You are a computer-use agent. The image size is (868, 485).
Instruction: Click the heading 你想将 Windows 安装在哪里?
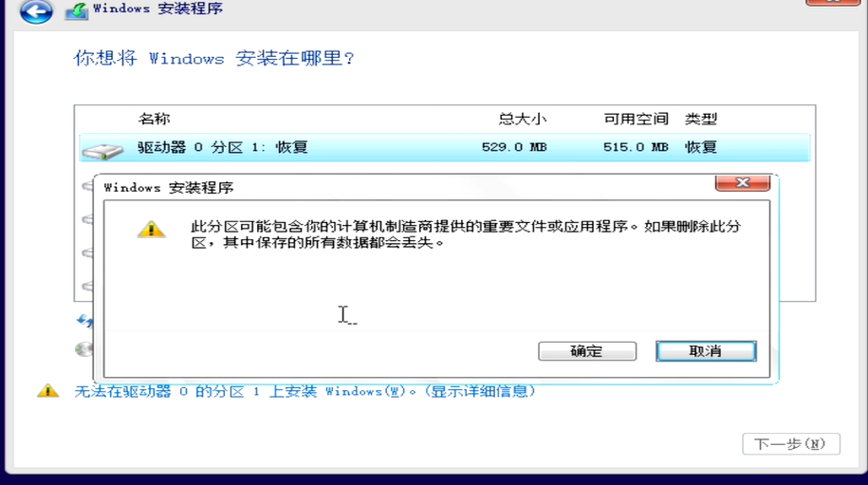[x=214, y=58]
